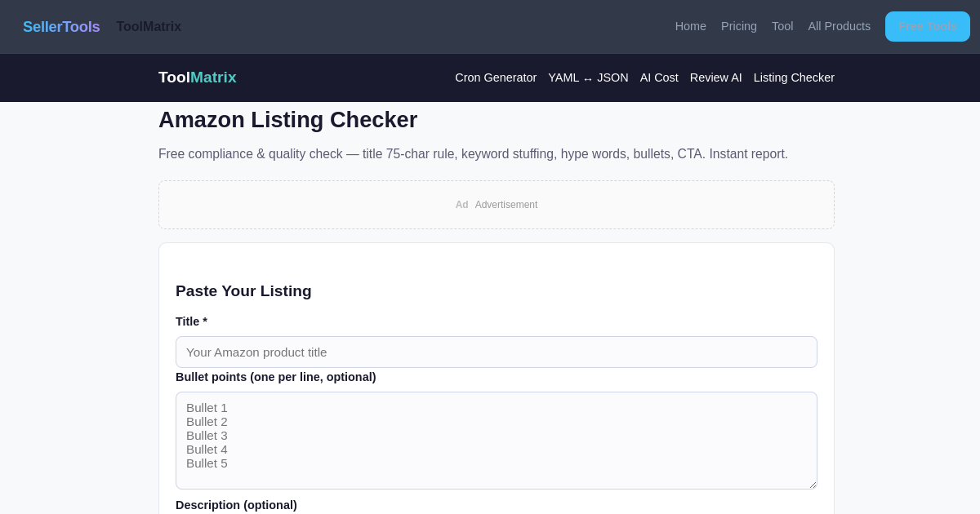This screenshot has width=980, height=514.
Task: Open the Pricing page
Action: pos(739,26)
